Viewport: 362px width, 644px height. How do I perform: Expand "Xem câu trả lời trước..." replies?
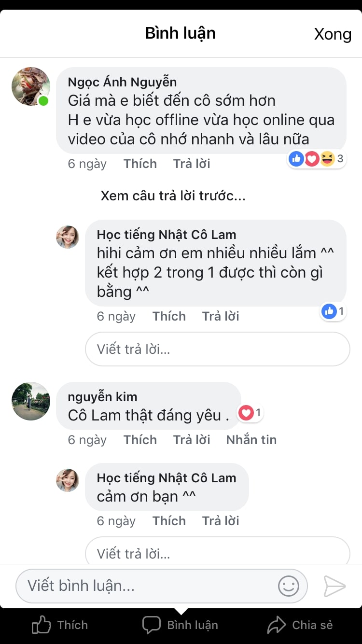point(173,196)
